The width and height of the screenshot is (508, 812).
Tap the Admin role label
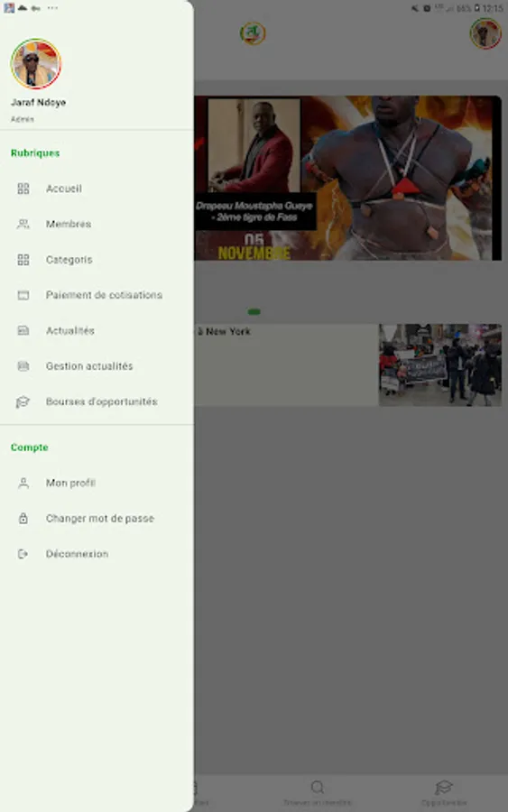coord(23,119)
